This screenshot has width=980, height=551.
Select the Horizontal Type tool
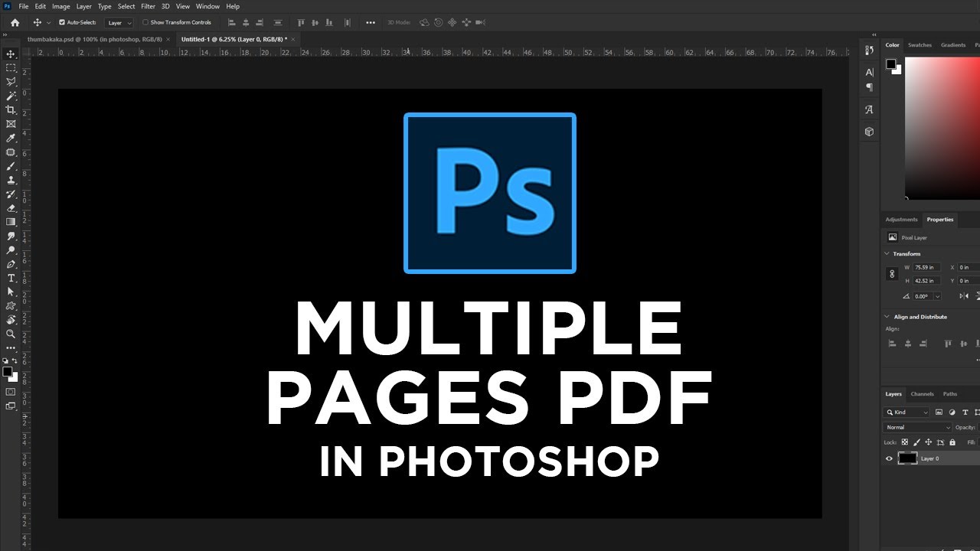(x=11, y=278)
